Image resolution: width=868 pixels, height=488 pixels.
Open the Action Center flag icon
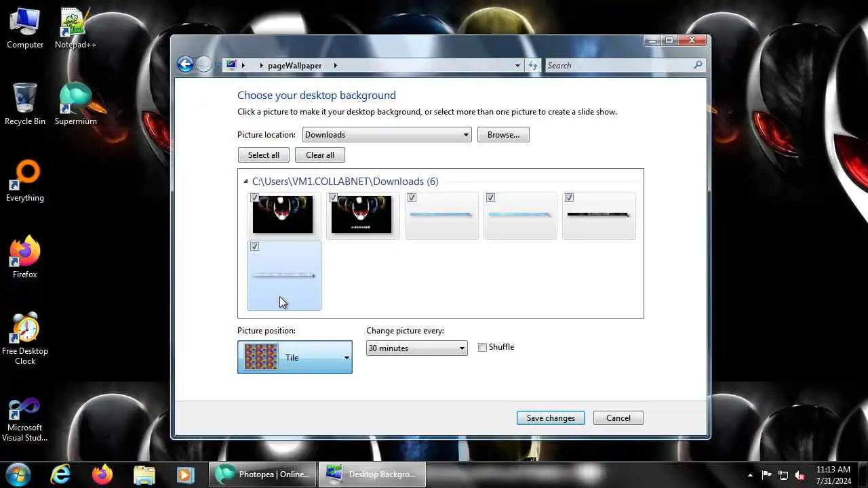[x=767, y=475]
